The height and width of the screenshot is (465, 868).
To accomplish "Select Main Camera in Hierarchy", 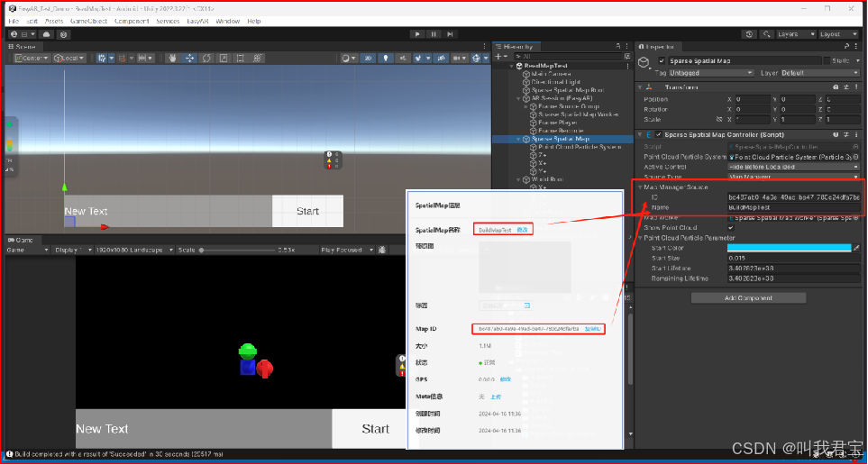I will point(551,74).
